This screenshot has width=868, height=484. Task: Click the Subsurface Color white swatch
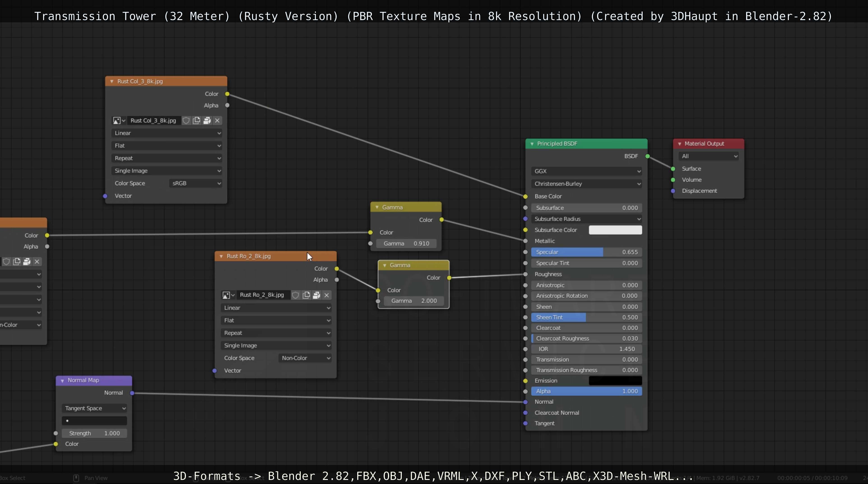click(x=615, y=230)
